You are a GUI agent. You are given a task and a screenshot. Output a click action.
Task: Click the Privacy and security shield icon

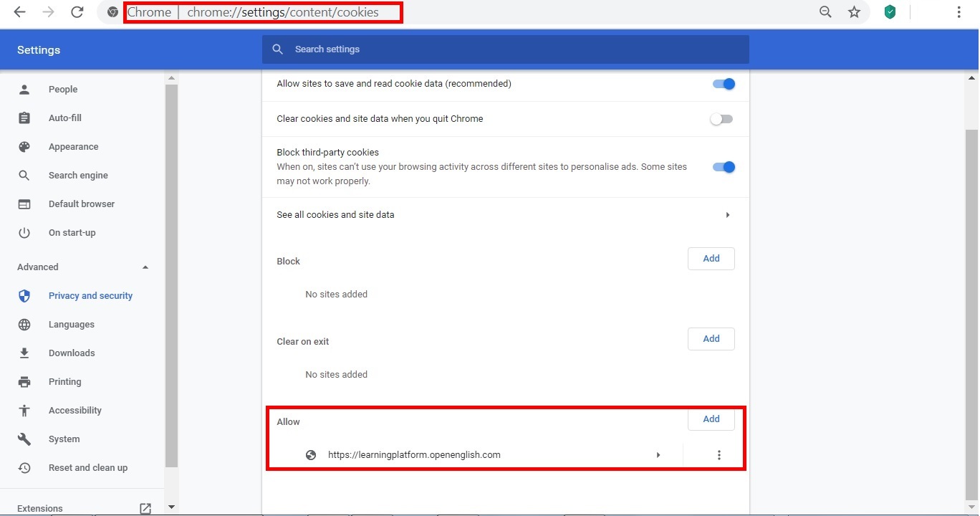click(x=24, y=296)
